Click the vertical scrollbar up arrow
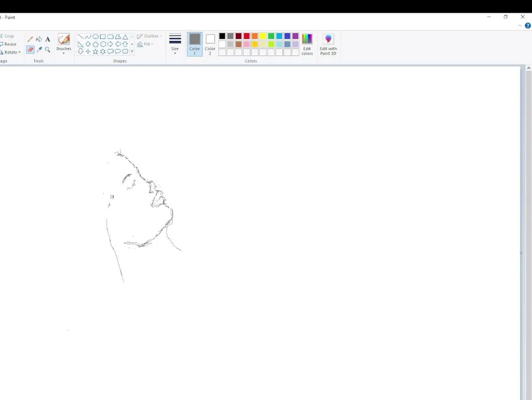The height and width of the screenshot is (400, 532). pos(529,68)
